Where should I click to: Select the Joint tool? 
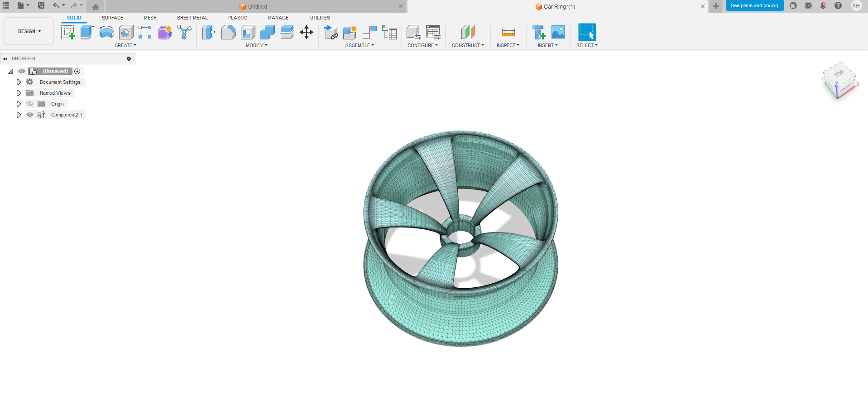pyautogui.click(x=369, y=32)
